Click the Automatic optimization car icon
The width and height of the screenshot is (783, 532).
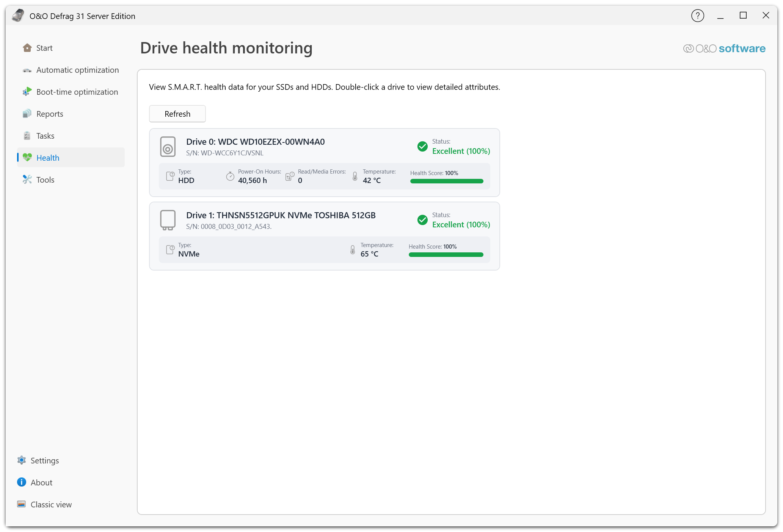coord(27,70)
